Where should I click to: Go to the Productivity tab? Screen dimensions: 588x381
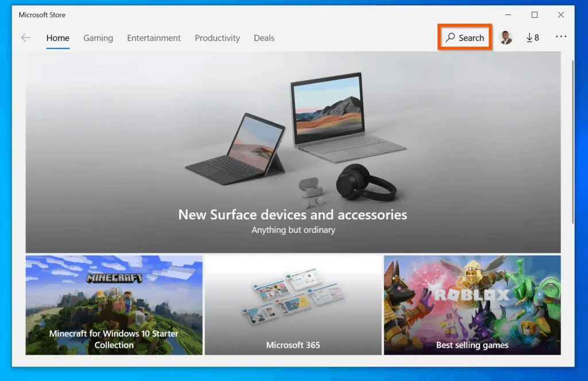[x=217, y=38]
